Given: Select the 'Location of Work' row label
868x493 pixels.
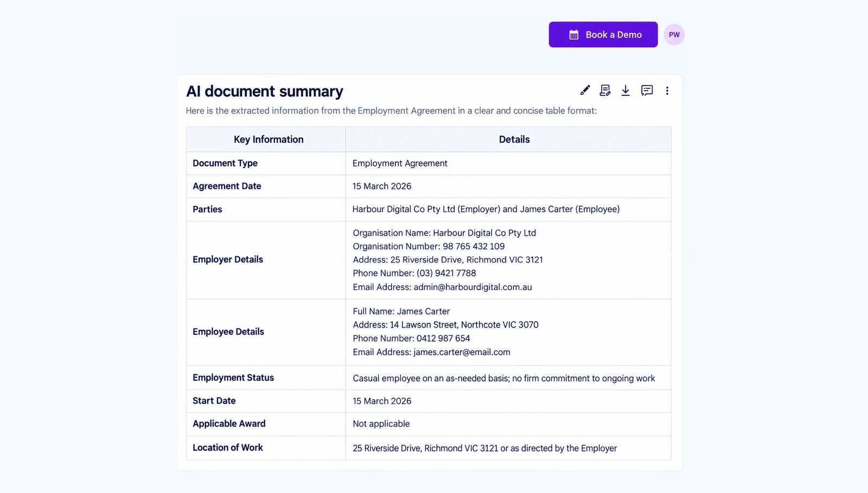Looking at the screenshot, I should tap(228, 447).
